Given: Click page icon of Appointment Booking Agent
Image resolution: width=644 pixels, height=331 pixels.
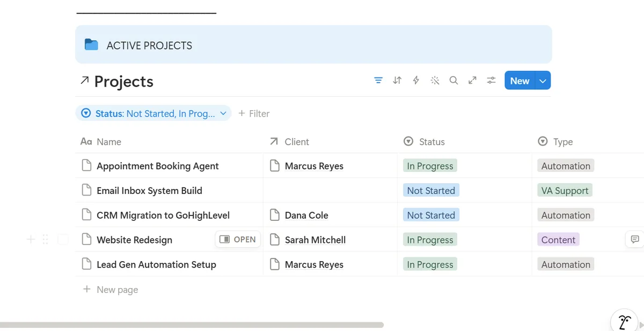Looking at the screenshot, I should (x=86, y=165).
